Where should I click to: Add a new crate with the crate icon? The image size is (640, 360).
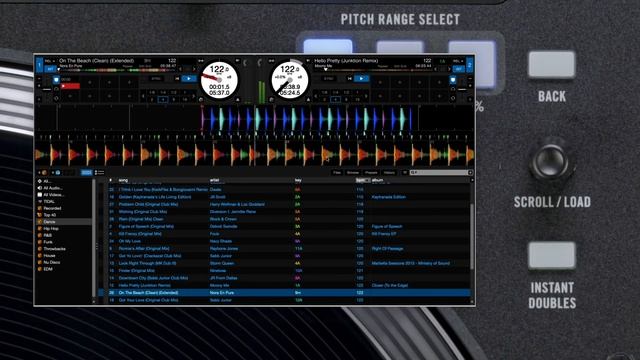(x=43, y=173)
